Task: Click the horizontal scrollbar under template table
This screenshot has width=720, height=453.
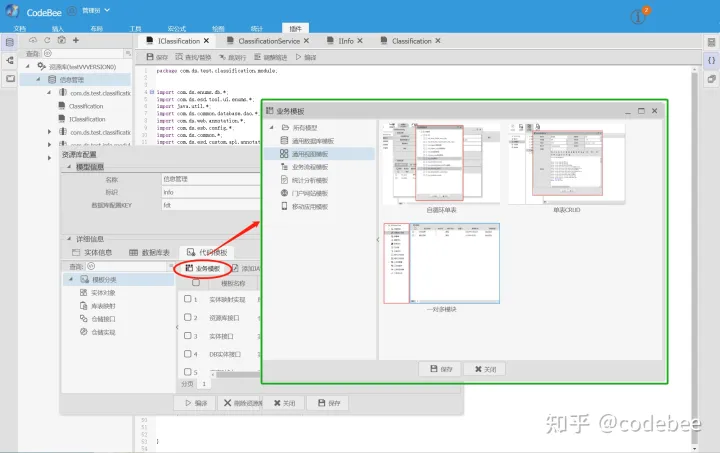Action: (237, 375)
